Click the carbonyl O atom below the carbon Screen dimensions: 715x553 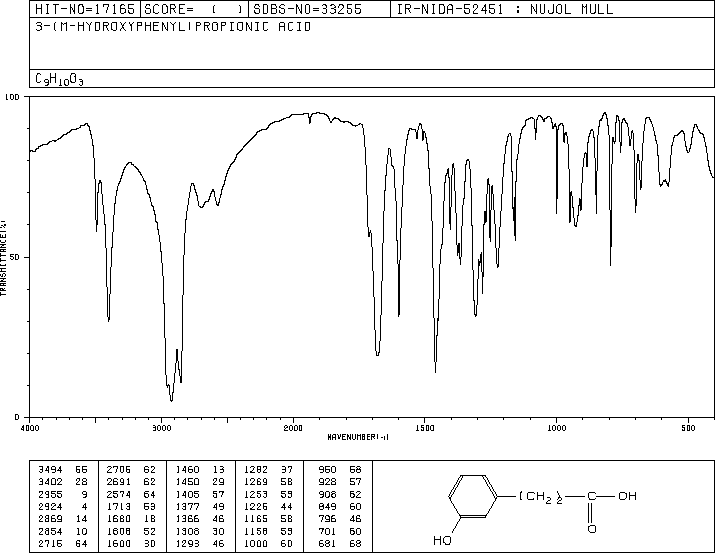[592, 529]
